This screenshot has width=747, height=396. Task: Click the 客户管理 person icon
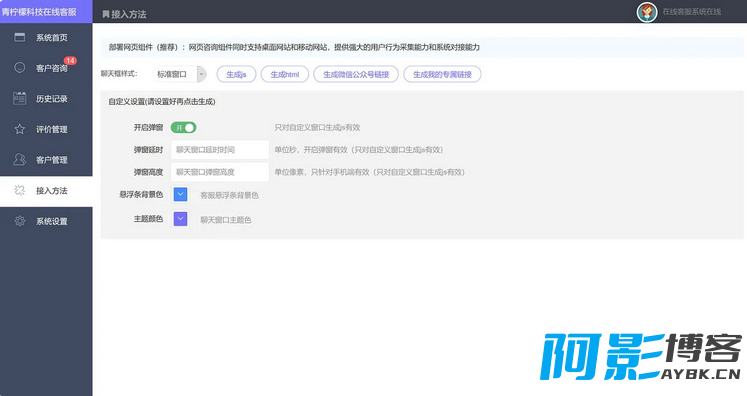coord(20,159)
